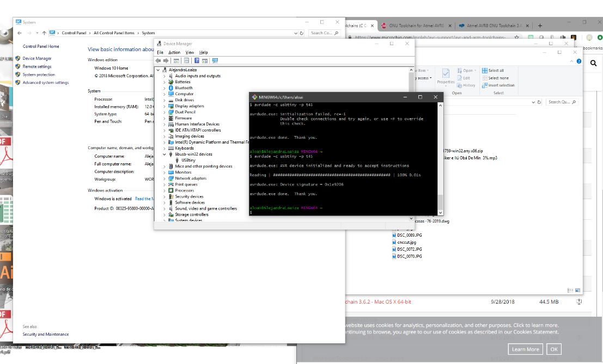Click the download icon beside 44.5 MB entry
The image size is (603, 364).
click(579, 302)
